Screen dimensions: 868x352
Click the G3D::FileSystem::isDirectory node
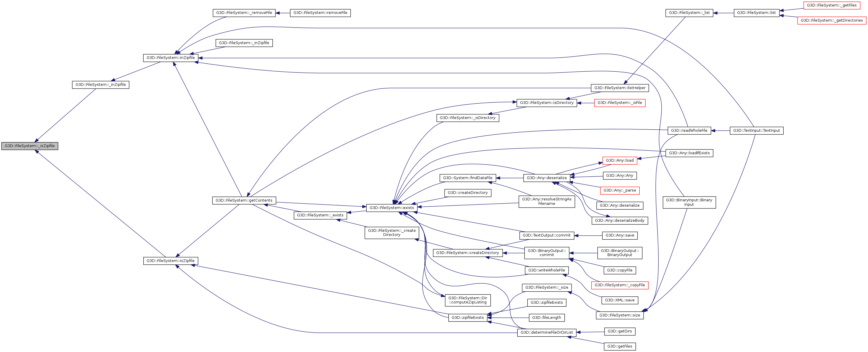click(x=547, y=103)
